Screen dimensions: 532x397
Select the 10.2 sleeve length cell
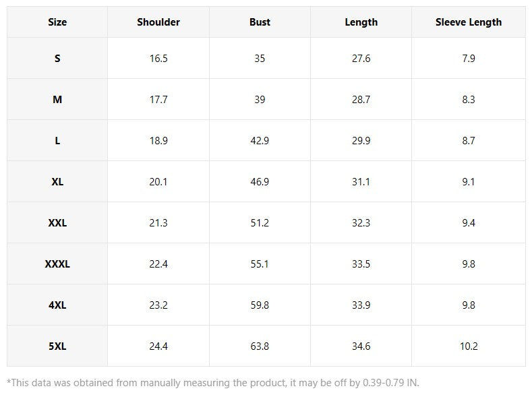pyautogui.click(x=469, y=346)
